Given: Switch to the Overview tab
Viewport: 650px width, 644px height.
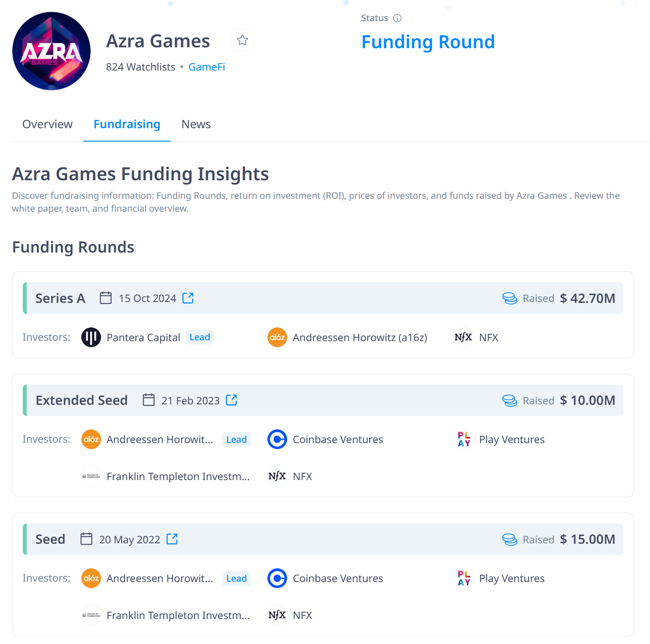Looking at the screenshot, I should coord(47,124).
